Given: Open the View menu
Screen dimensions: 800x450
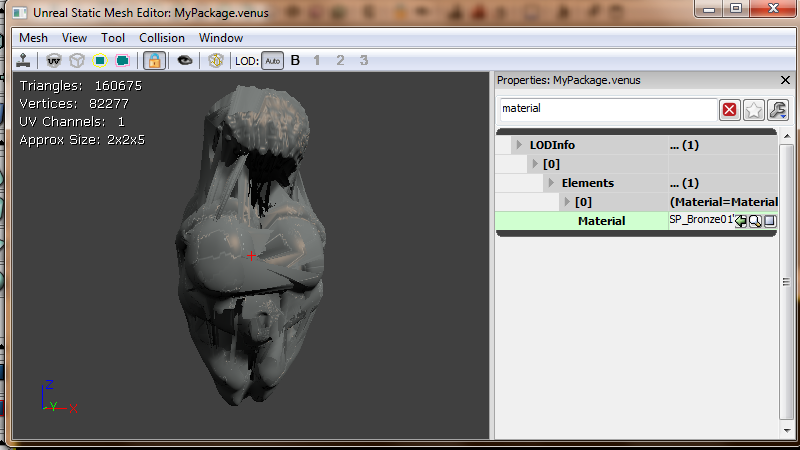Looking at the screenshot, I should click(74, 38).
